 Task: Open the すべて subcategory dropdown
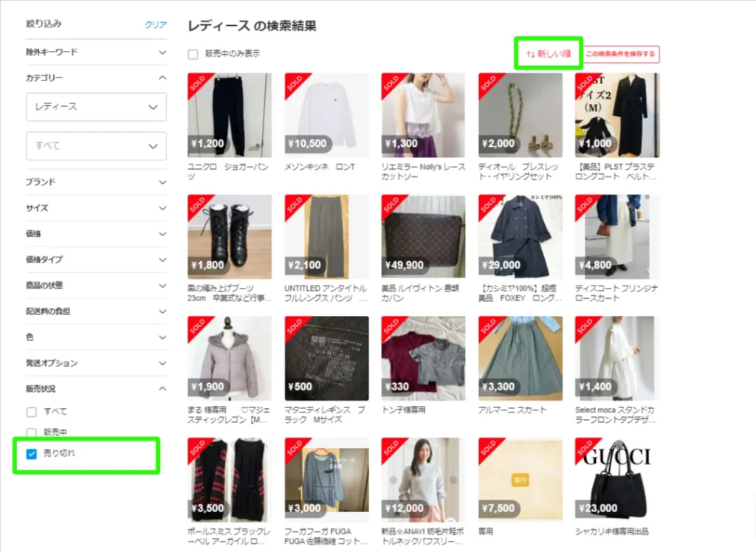96,146
